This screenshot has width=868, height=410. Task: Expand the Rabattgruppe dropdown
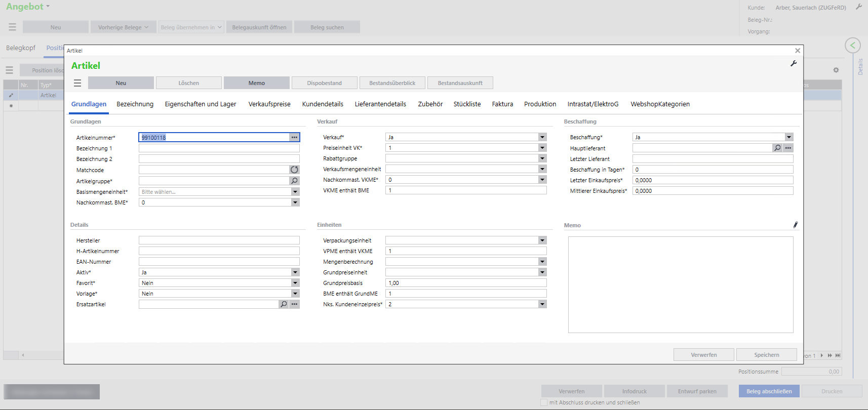pyautogui.click(x=542, y=158)
